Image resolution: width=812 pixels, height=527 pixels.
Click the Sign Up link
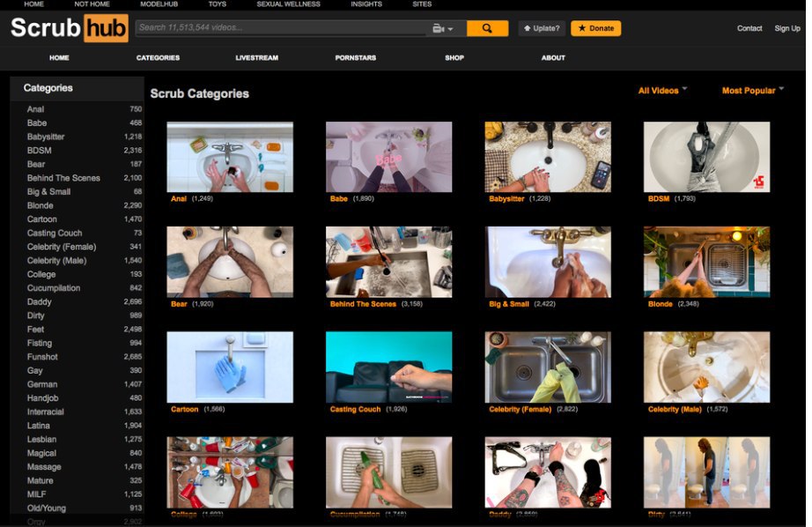tap(787, 28)
